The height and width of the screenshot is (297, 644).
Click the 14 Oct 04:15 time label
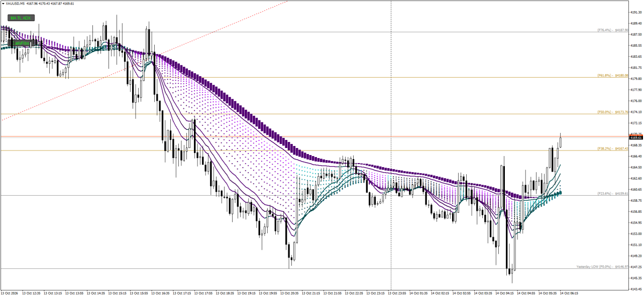click(505, 293)
